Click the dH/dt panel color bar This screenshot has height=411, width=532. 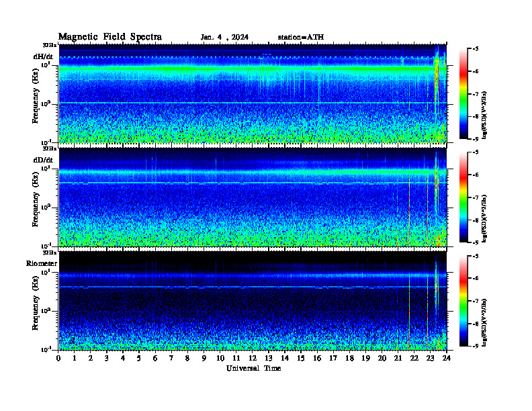pos(463,94)
